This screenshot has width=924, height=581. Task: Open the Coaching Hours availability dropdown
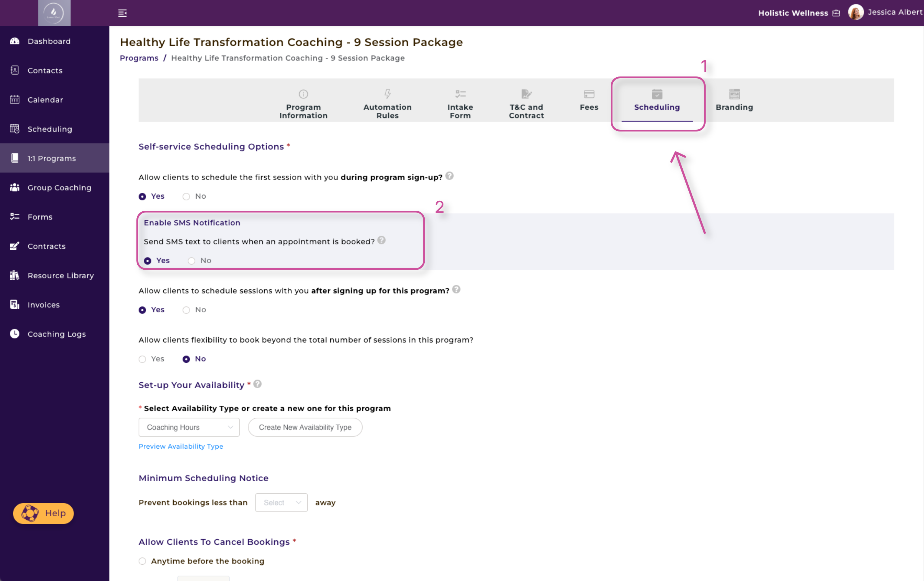pyautogui.click(x=189, y=427)
